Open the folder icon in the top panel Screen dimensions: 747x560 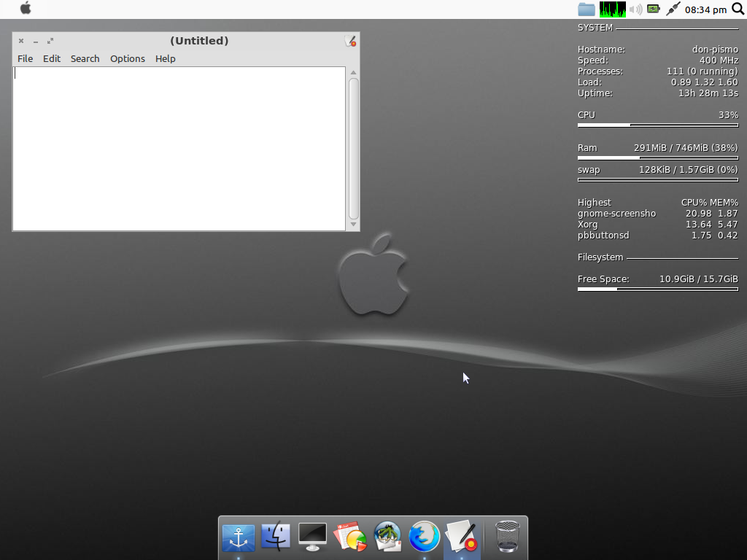pyautogui.click(x=586, y=9)
